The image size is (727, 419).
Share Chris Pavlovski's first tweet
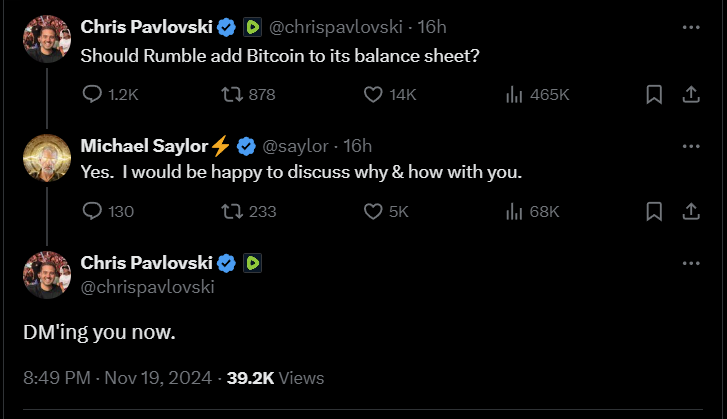tap(690, 94)
